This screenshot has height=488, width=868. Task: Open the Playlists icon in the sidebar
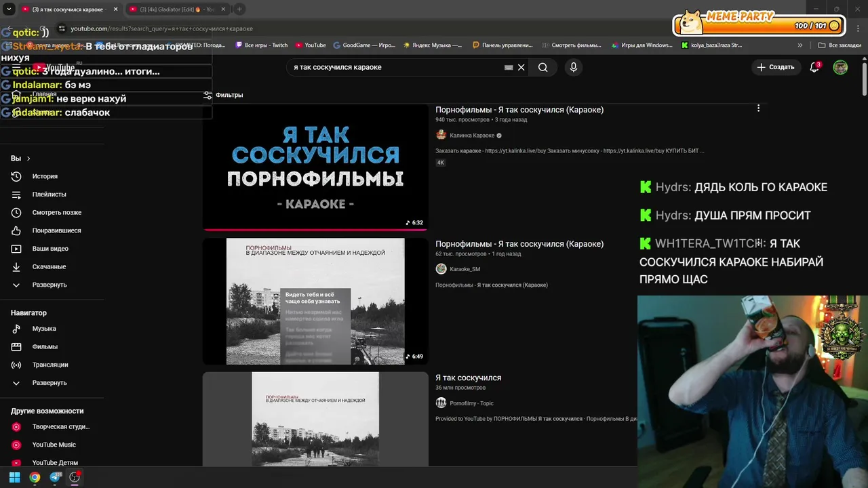16,195
